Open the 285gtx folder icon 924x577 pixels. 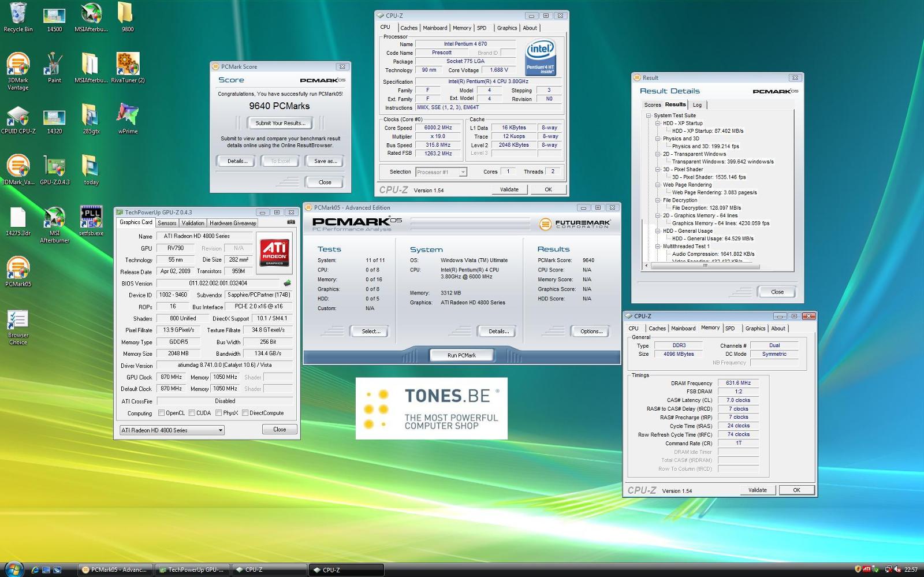(x=91, y=119)
